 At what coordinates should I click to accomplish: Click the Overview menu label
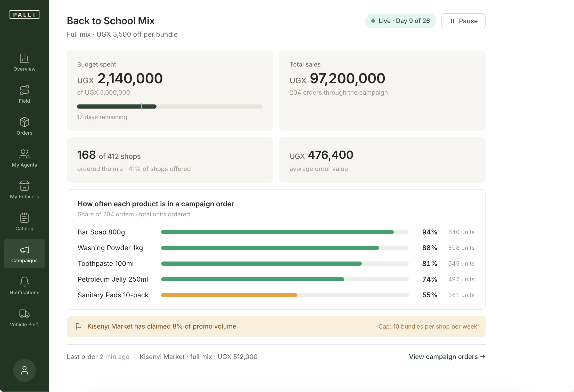point(24,69)
